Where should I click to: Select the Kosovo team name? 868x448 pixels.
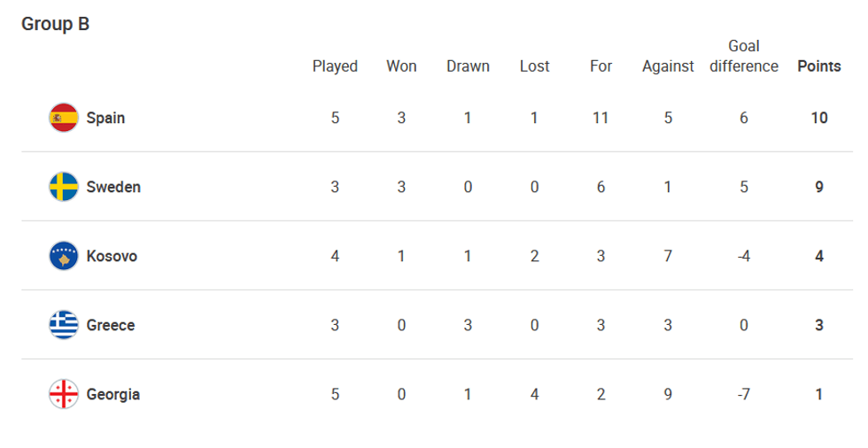(112, 256)
